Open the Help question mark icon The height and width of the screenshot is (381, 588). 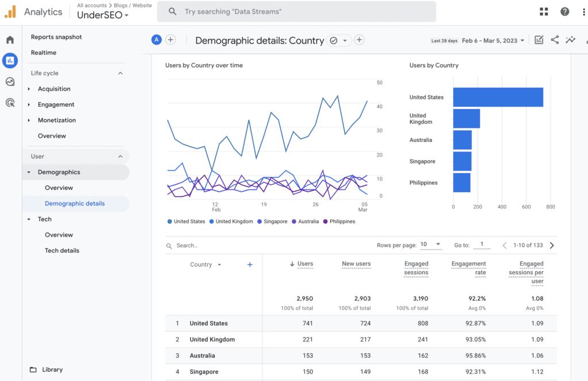click(565, 11)
